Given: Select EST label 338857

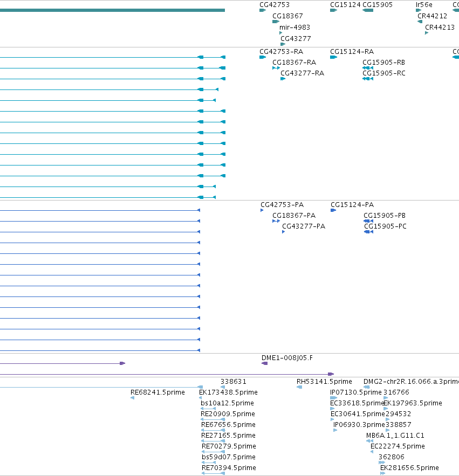Looking at the screenshot, I should pyautogui.click(x=398, y=425).
